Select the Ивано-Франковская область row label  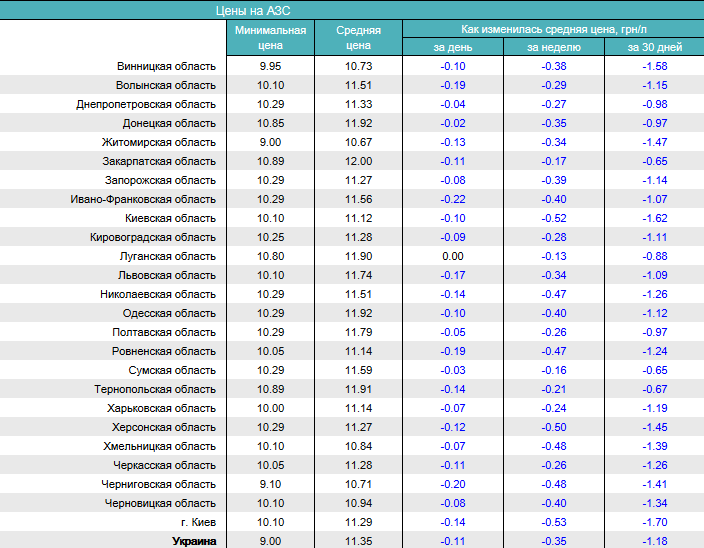pyautogui.click(x=143, y=199)
